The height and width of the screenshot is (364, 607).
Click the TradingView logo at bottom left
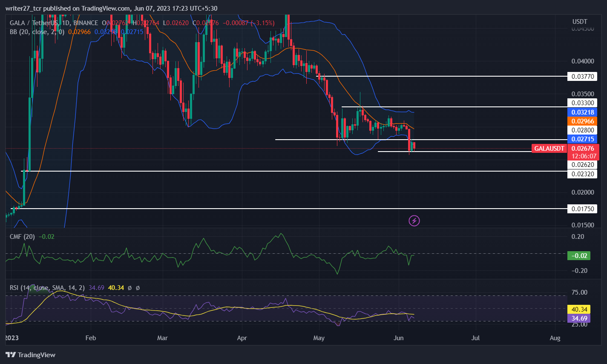pos(31,355)
